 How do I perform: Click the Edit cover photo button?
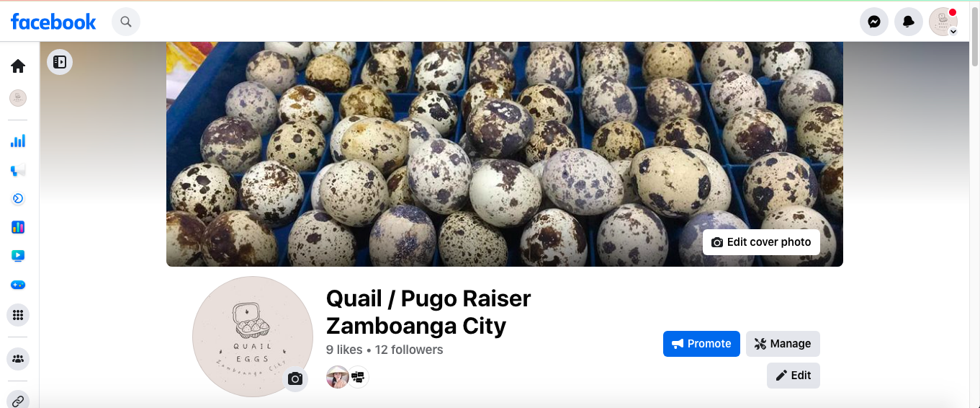[761, 242]
